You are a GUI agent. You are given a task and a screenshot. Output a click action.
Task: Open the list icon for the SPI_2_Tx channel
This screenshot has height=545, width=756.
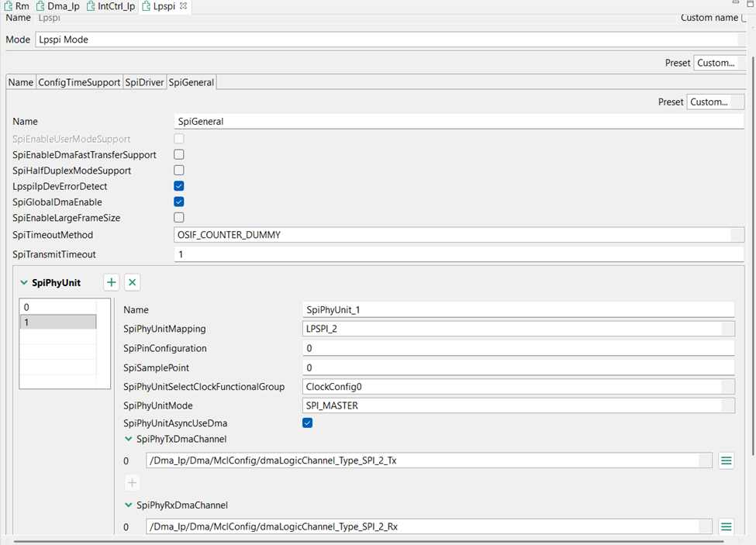coord(726,460)
